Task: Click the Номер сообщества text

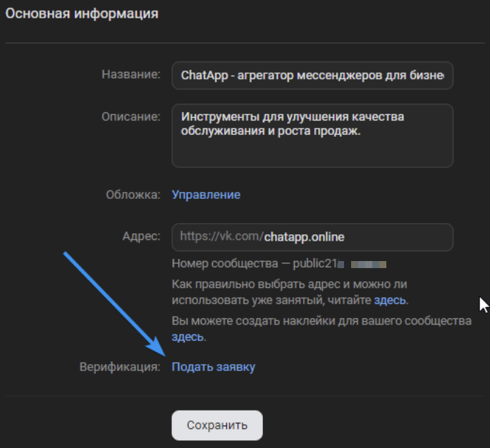Action: point(222,264)
